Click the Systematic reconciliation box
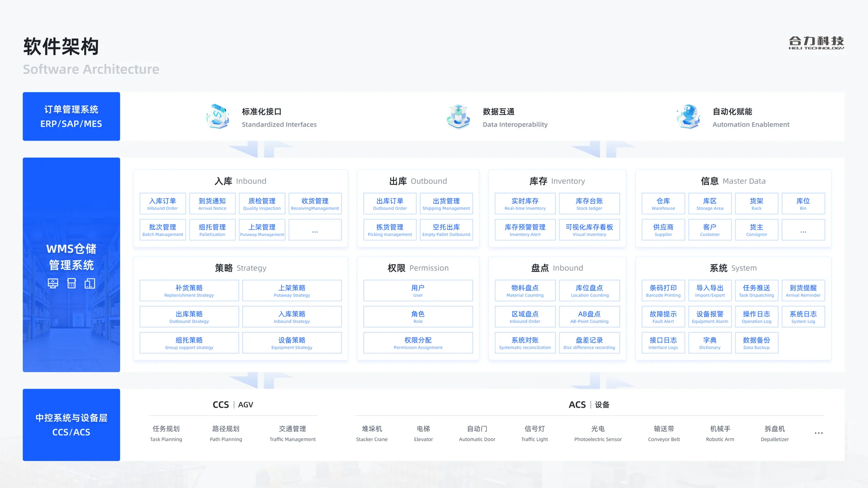 pos(525,343)
